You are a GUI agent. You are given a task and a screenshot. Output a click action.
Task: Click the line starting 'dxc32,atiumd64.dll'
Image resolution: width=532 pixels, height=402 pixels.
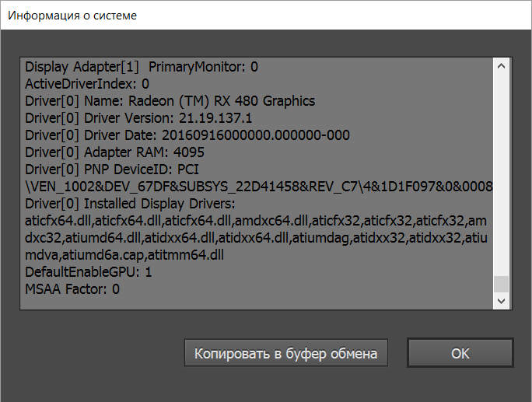pyautogui.click(x=256, y=238)
